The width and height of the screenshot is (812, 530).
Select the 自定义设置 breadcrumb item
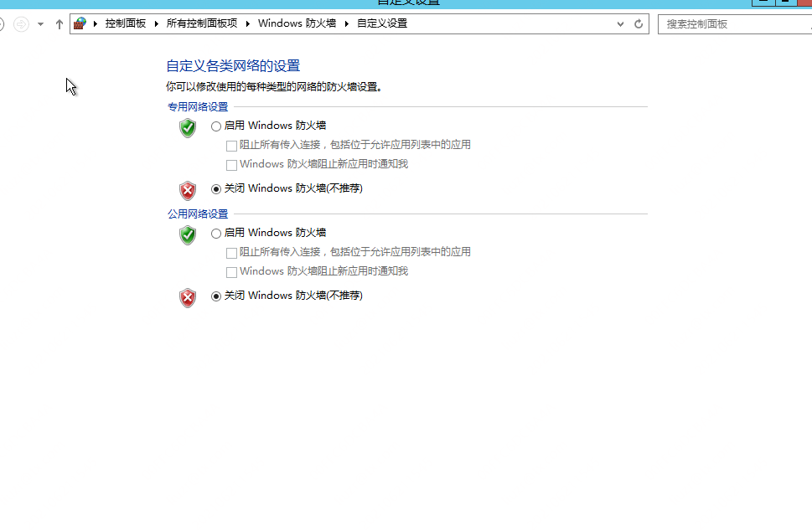point(382,23)
